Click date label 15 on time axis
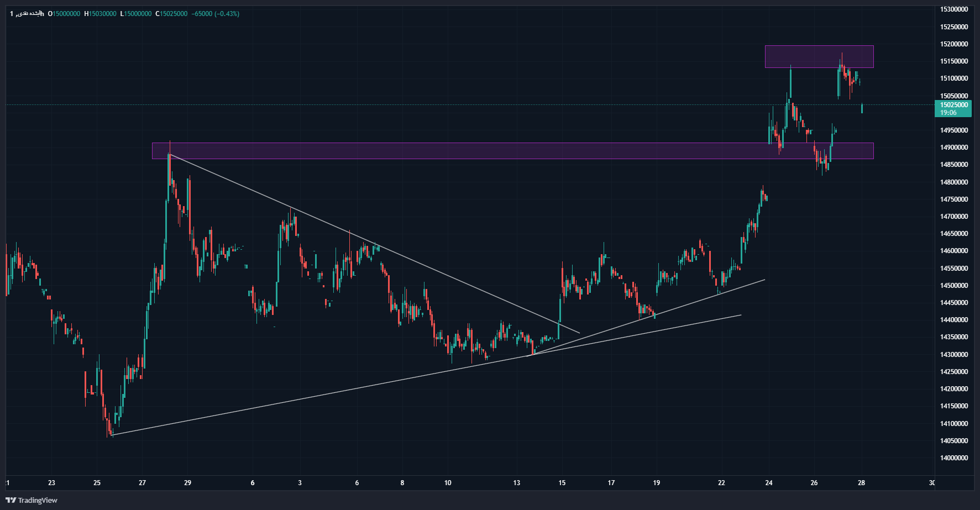The height and width of the screenshot is (510, 980). click(562, 483)
